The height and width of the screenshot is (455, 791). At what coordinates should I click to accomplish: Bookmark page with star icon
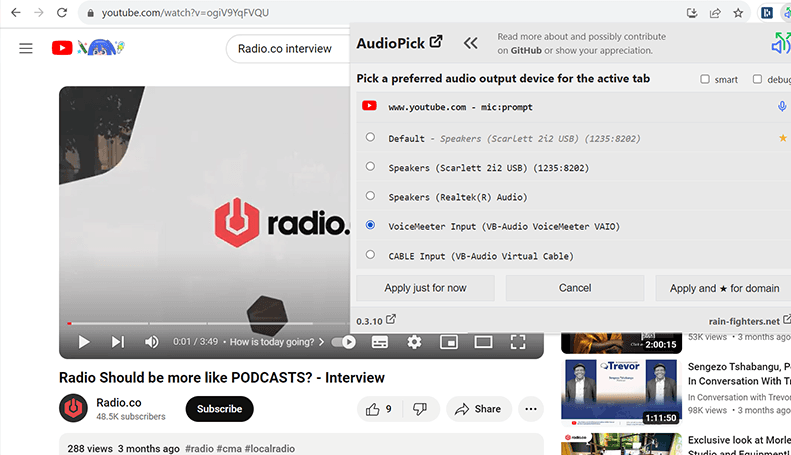[738, 13]
